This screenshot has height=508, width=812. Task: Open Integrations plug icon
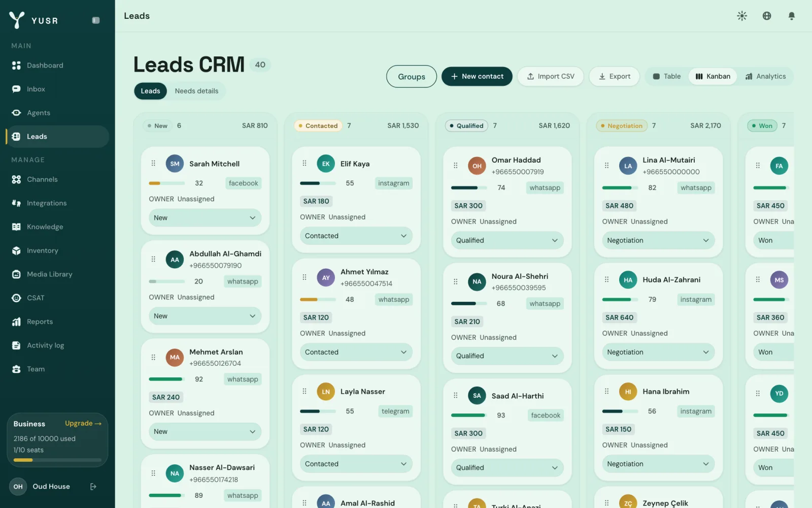(x=16, y=203)
